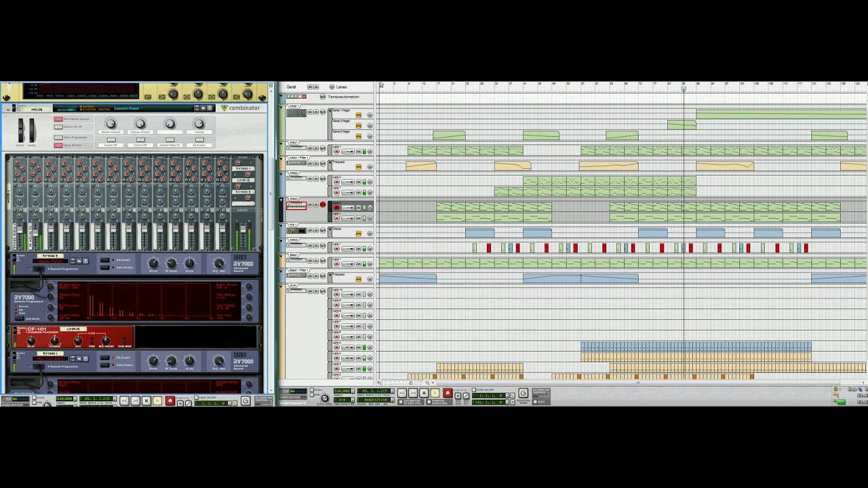Add a lane with the Lanes plus icon
Viewport: 868px width, 488px height.
[332, 87]
